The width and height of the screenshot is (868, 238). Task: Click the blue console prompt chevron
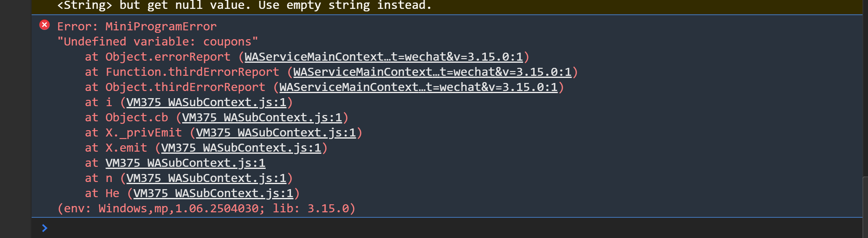tap(45, 228)
